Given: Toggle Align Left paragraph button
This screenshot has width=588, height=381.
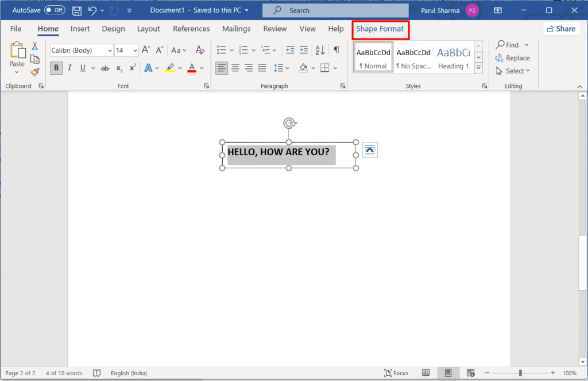Looking at the screenshot, I should tap(222, 68).
